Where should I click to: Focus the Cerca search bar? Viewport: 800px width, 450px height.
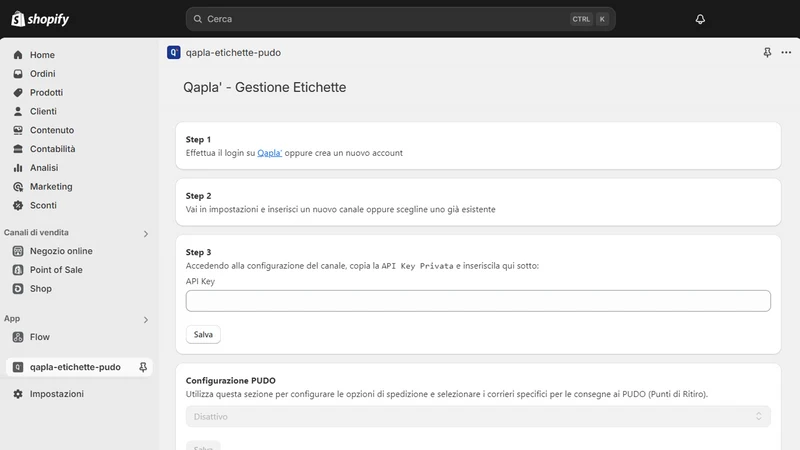[401, 19]
